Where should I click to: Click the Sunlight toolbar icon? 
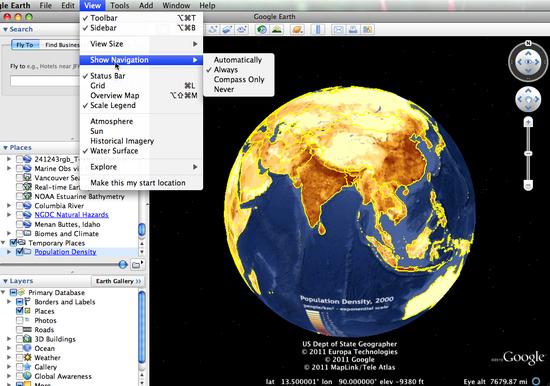(x=277, y=29)
